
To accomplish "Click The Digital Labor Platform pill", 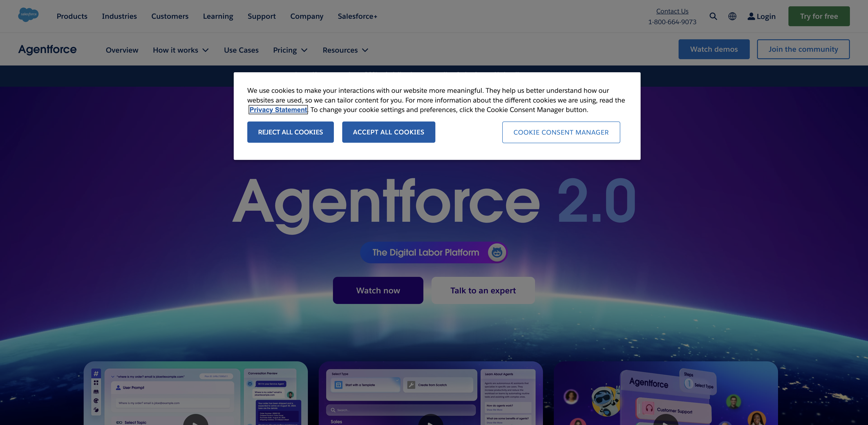I will coord(434,252).
